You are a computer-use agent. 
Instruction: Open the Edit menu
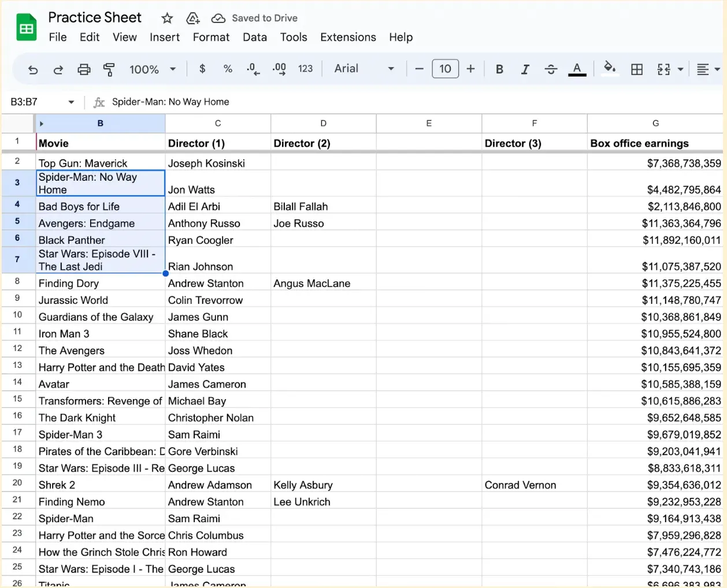pos(90,38)
